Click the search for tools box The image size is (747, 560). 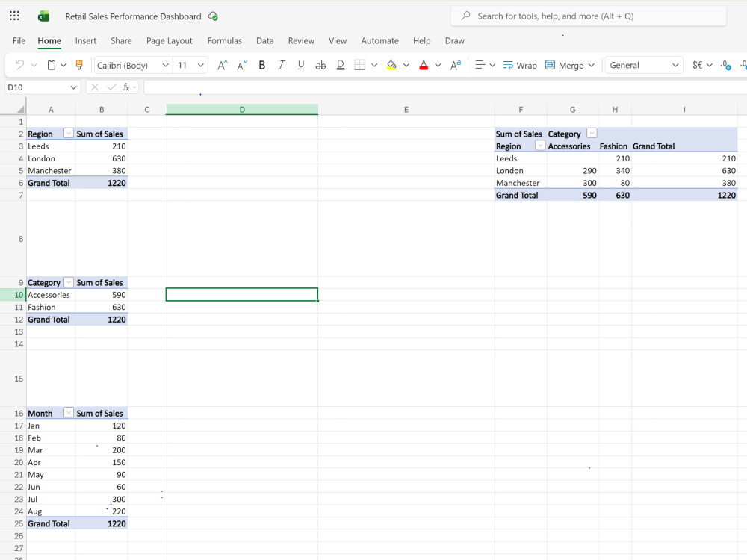(x=589, y=16)
